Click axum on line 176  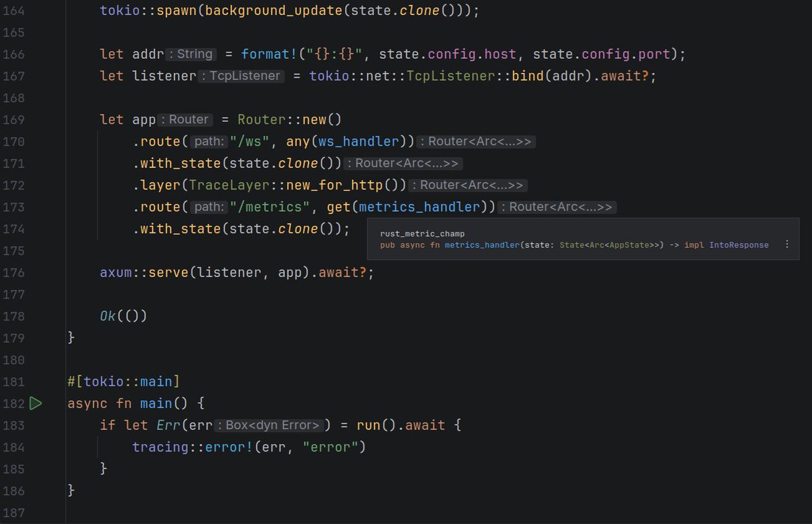point(116,272)
